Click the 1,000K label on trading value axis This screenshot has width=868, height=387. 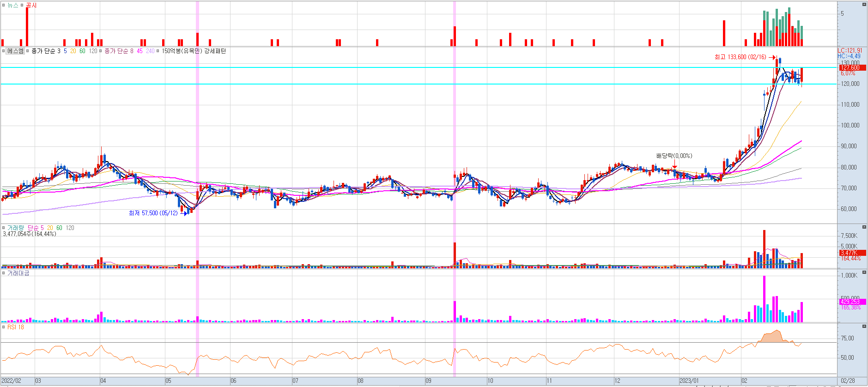pos(849,275)
